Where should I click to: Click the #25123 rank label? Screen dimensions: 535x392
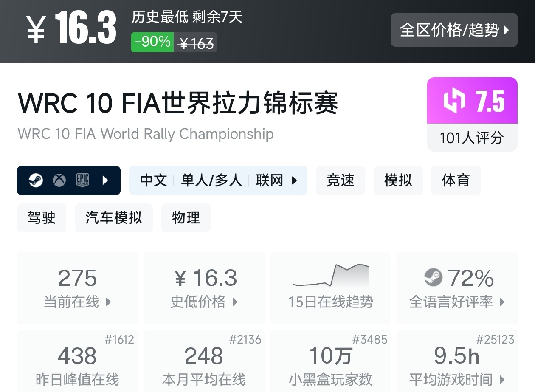pos(495,340)
